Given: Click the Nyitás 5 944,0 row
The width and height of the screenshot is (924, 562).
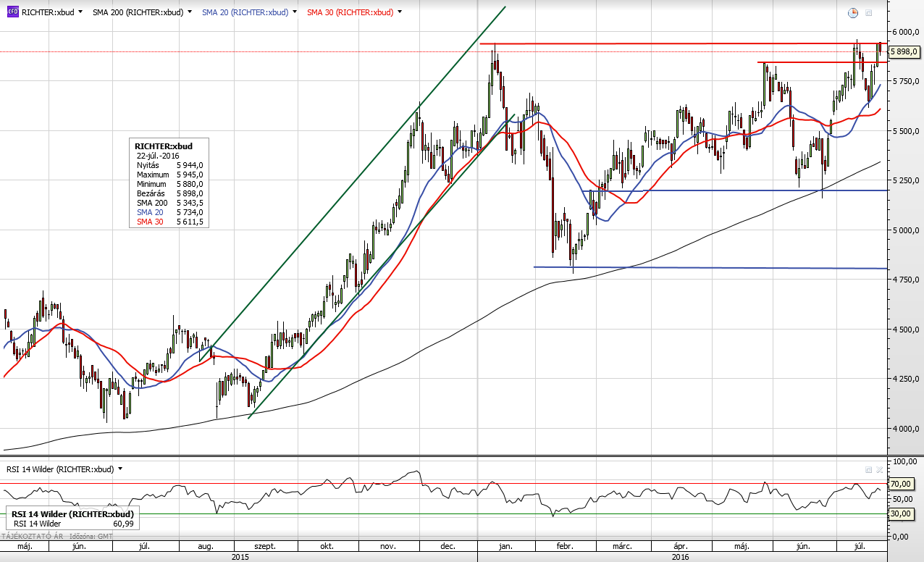Looking at the screenshot, I should 169,165.
